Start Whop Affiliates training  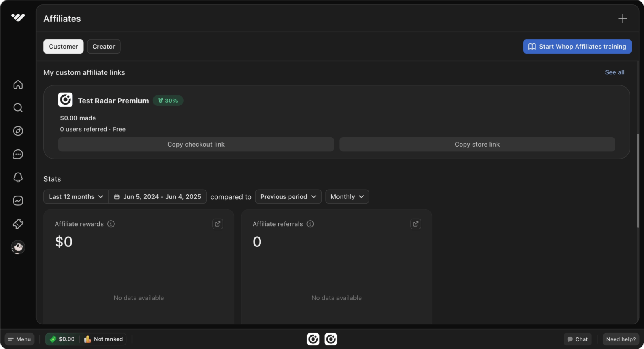click(x=577, y=47)
